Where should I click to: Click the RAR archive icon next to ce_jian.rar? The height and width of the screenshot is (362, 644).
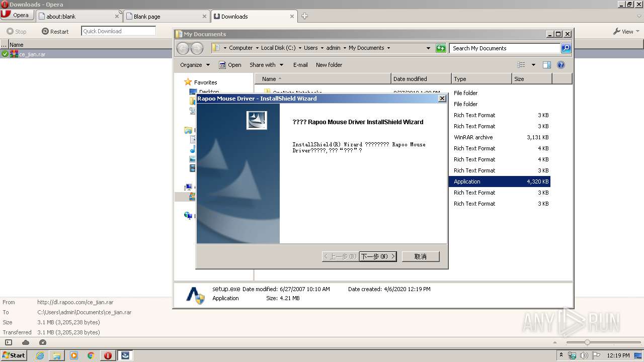(x=14, y=54)
